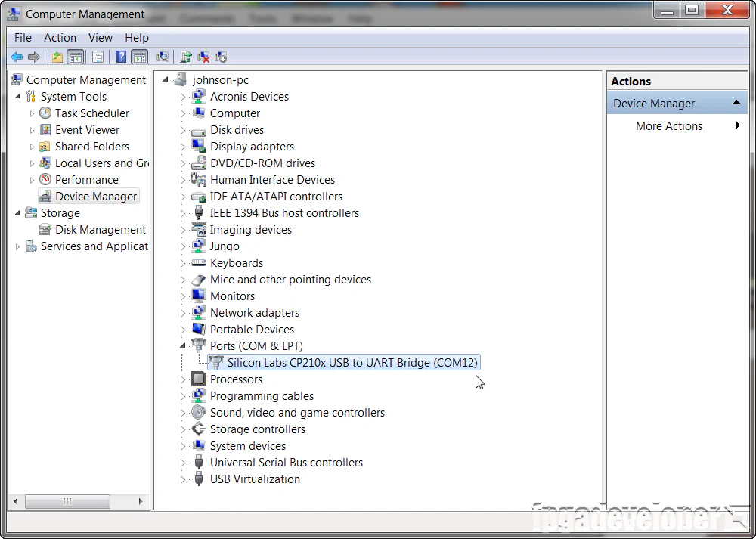Toggle the Show/Hide Console Tree toolbar icon
The image size is (756, 539).
point(76,57)
